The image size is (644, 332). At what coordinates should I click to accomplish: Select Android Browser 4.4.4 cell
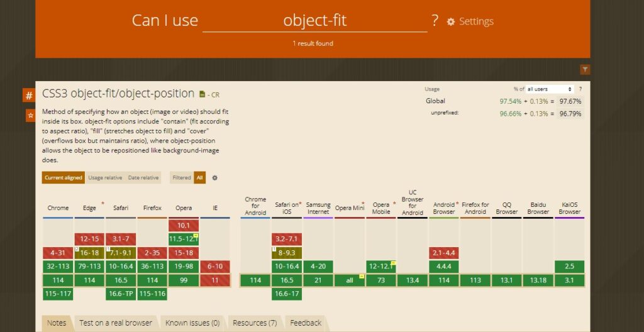[444, 266]
